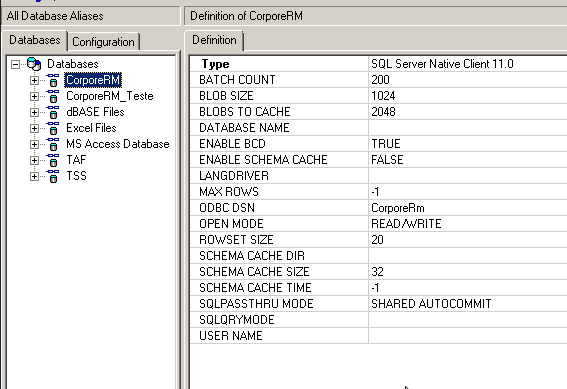Click the Databases root label
This screenshot has width=567, height=389.
(73, 64)
